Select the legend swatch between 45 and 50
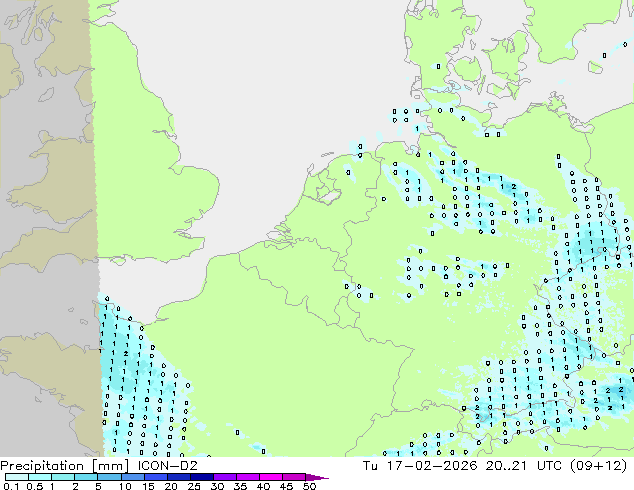Image resolution: width=634 pixels, height=490 pixels. coord(294,477)
